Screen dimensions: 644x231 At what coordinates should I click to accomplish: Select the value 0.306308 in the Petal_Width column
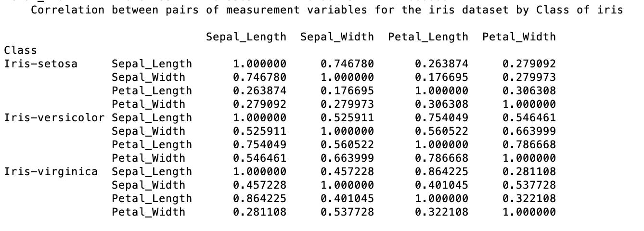[529, 90]
